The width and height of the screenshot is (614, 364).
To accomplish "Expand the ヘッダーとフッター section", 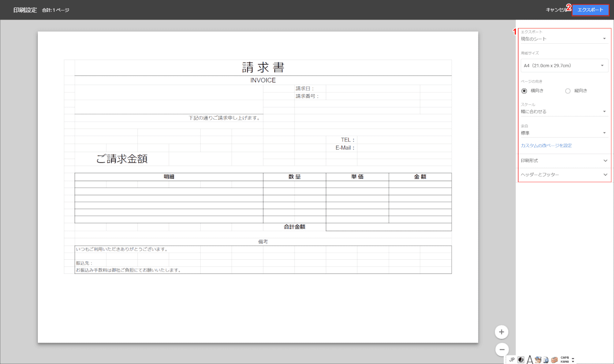I will 564,175.
